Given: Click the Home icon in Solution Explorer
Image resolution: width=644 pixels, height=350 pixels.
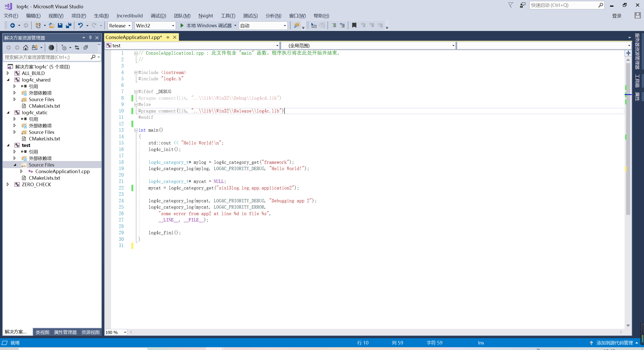Looking at the screenshot, I should [25, 47].
